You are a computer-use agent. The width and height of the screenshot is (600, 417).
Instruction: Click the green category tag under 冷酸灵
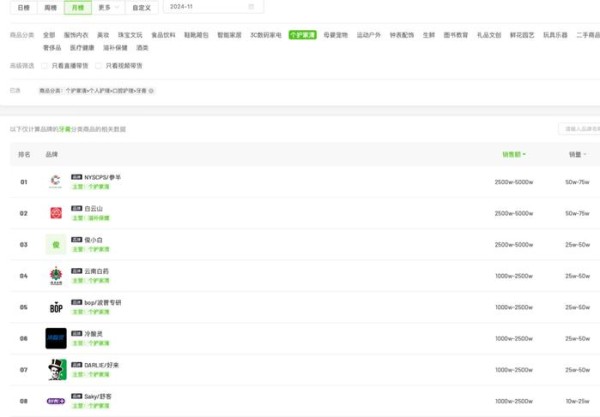click(91, 343)
